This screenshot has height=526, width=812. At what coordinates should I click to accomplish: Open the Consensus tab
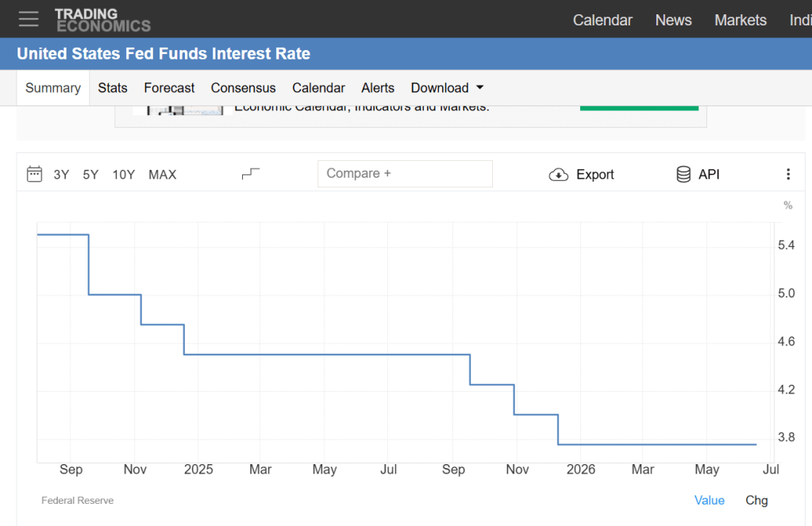[244, 88]
